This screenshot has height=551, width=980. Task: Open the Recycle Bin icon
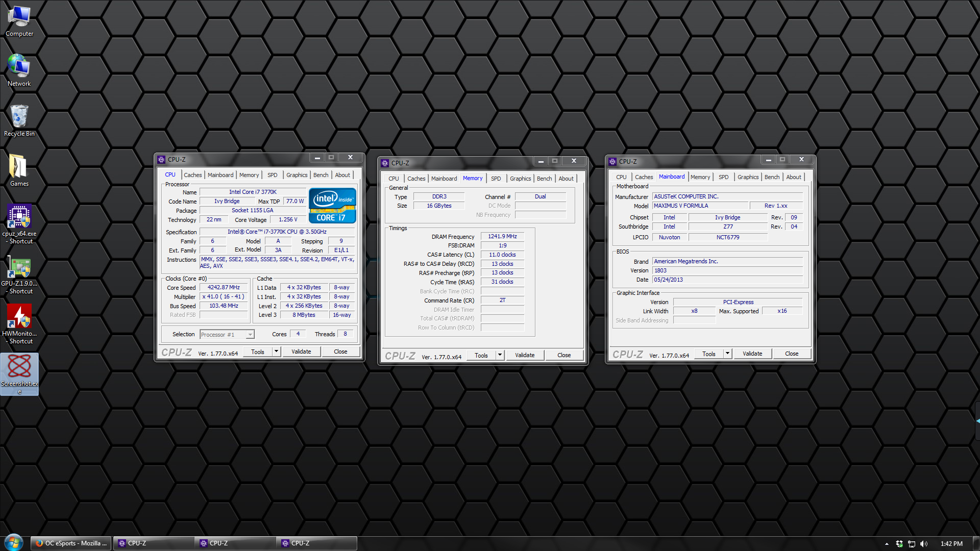click(19, 120)
